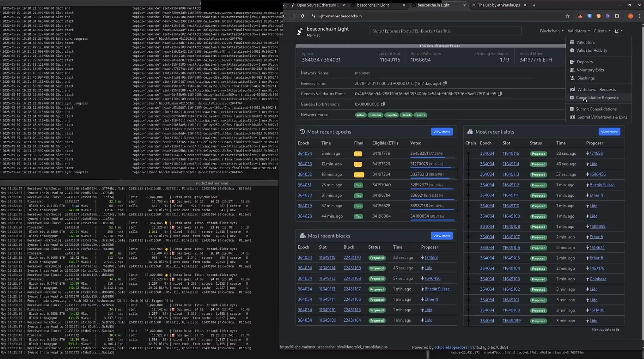Open Consolidation Requests menu entry
This screenshot has width=644, height=359.
point(597,97)
